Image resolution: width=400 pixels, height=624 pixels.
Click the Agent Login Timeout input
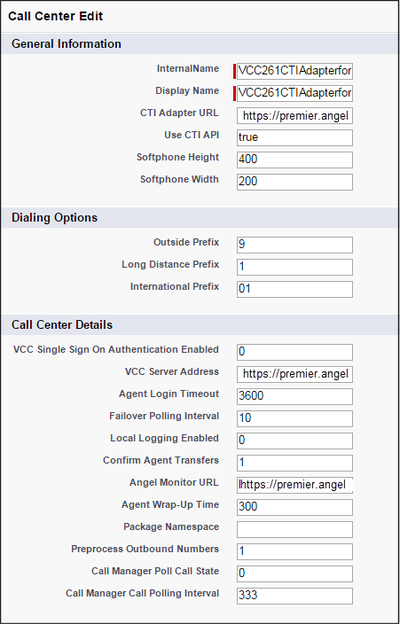295,396
